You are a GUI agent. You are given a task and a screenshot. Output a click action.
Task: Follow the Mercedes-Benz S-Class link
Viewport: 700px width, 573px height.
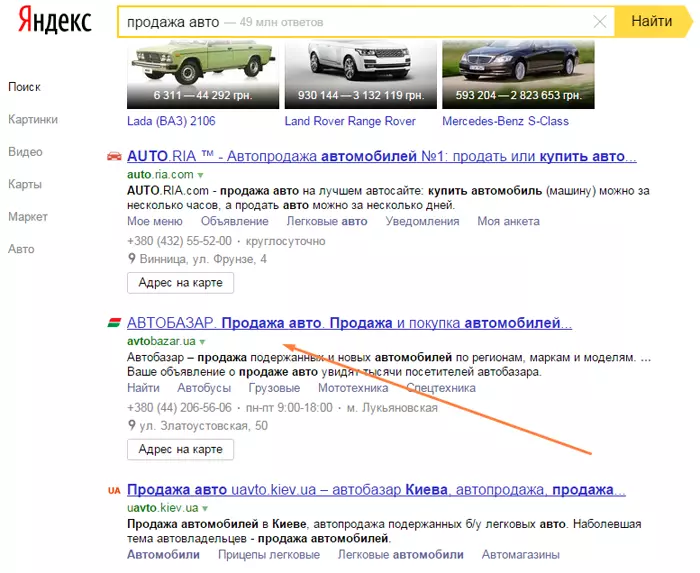(505, 121)
